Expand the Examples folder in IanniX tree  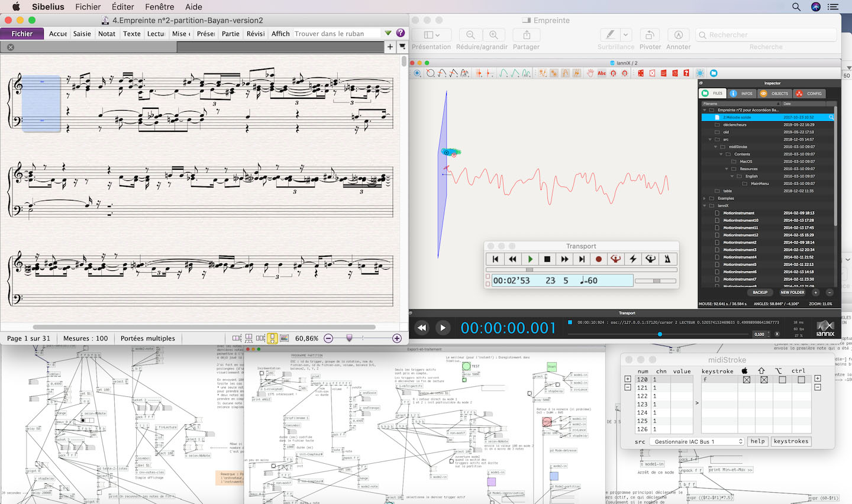(x=704, y=198)
